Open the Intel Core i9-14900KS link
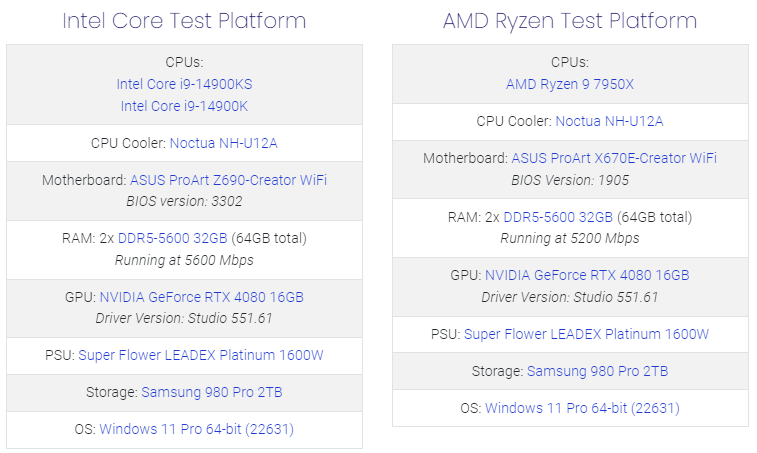Viewport: 757px width, 453px height. (x=184, y=84)
